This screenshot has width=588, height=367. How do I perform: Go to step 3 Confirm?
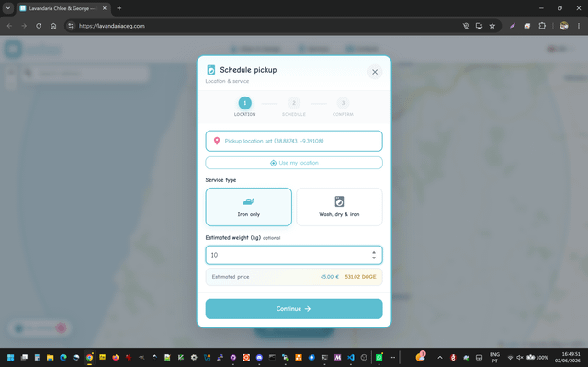point(343,107)
